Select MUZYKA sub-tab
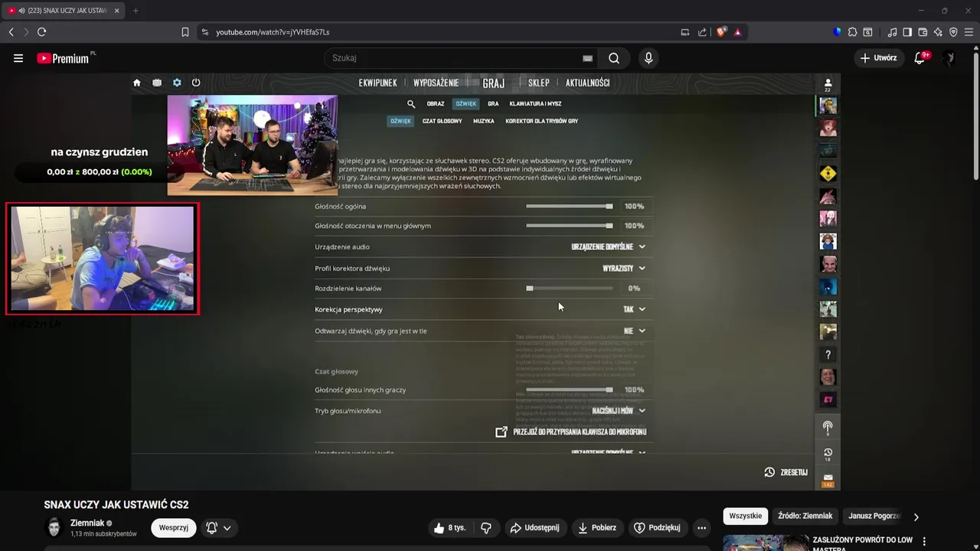The height and width of the screenshot is (551, 980). (x=483, y=121)
